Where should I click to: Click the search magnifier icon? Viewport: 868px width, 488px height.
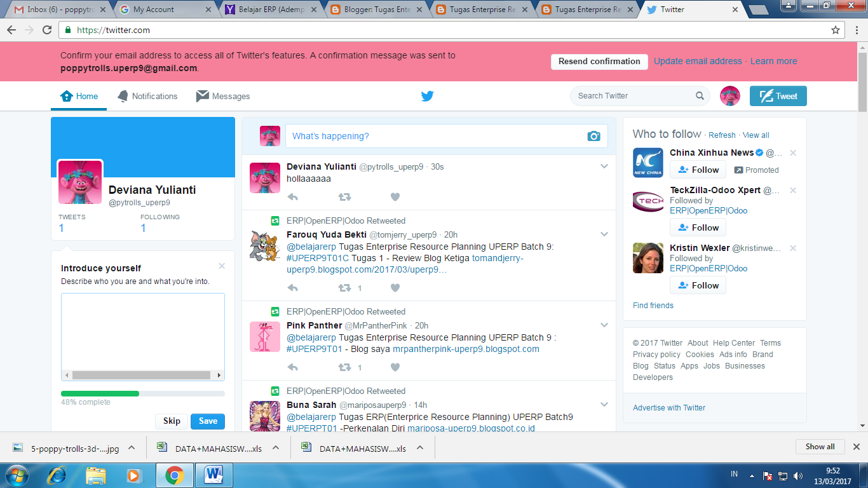[x=700, y=96]
